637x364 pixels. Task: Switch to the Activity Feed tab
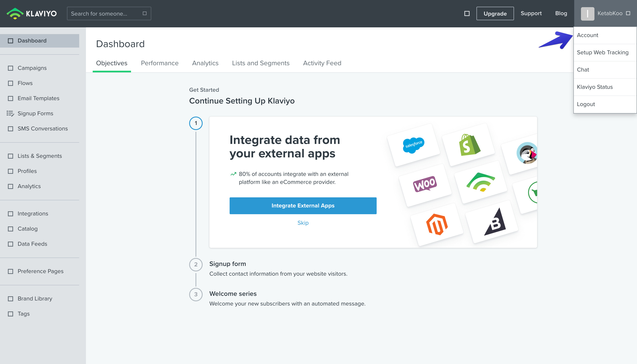[x=322, y=63]
